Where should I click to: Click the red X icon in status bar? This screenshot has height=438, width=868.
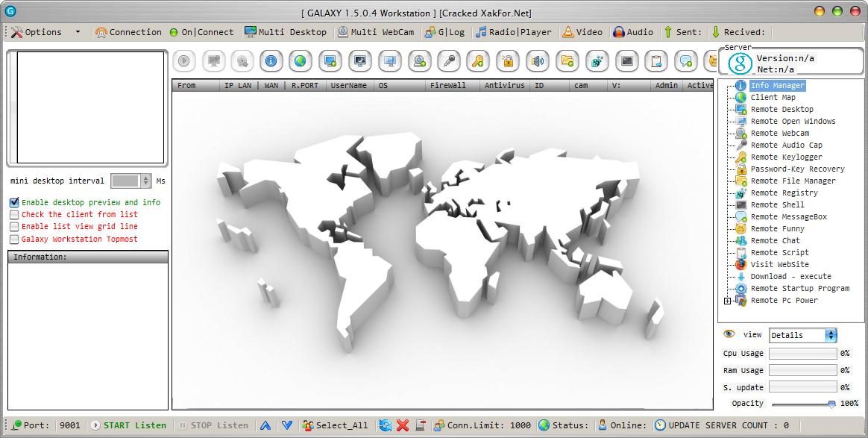pos(403,425)
